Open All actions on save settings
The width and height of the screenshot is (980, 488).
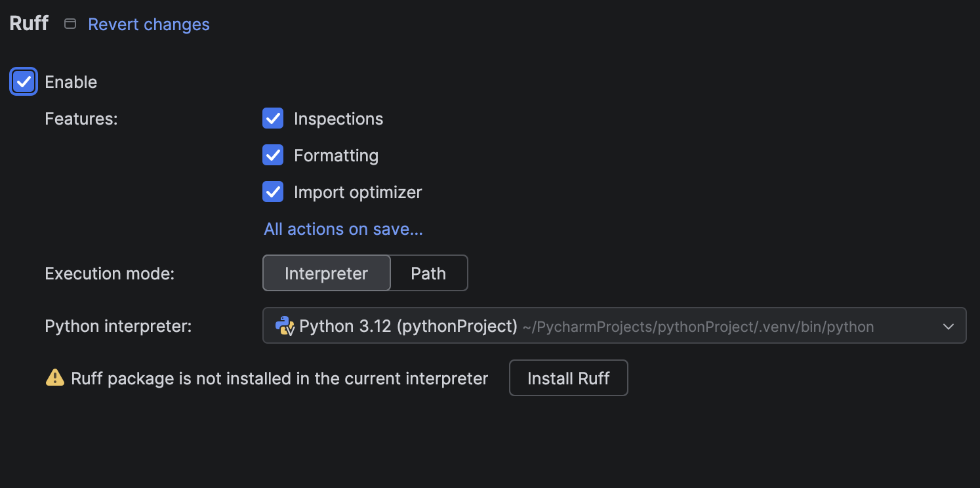tap(342, 229)
